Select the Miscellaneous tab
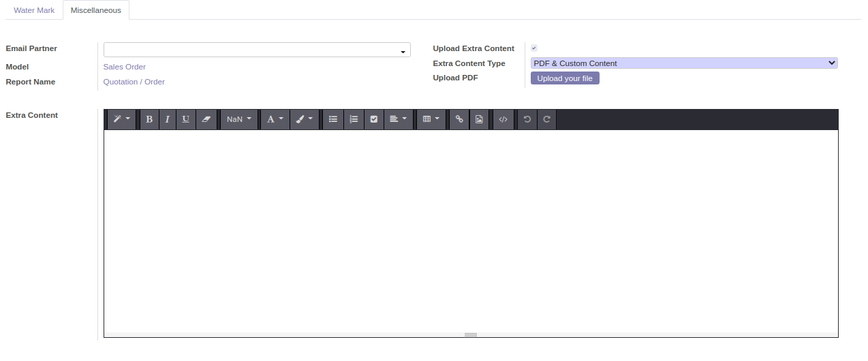The image size is (868, 361). point(96,10)
